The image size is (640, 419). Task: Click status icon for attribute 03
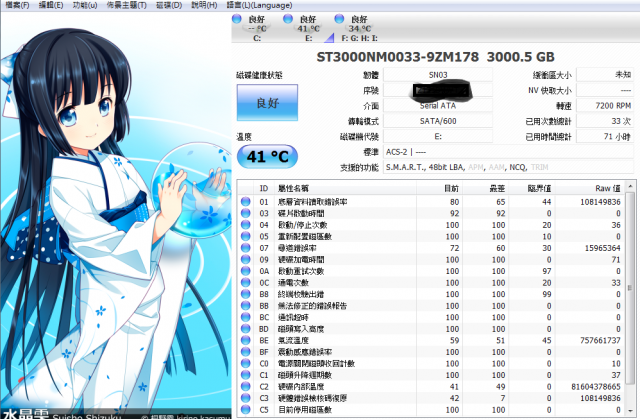pos(245,213)
